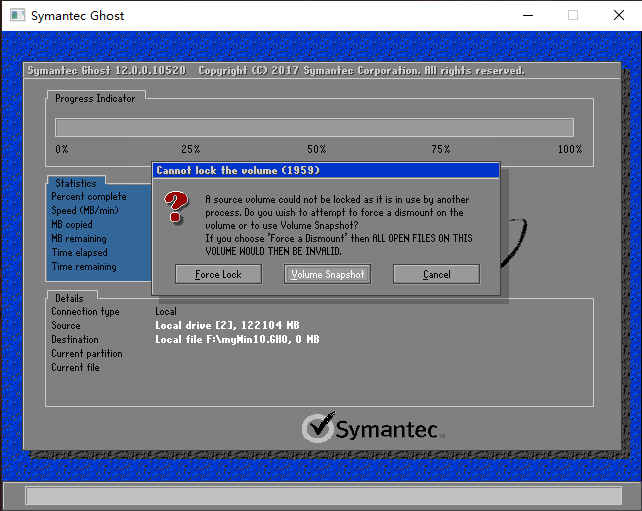This screenshot has width=642, height=511.
Task: Click the '0%' progress marker
Action: [62, 149]
